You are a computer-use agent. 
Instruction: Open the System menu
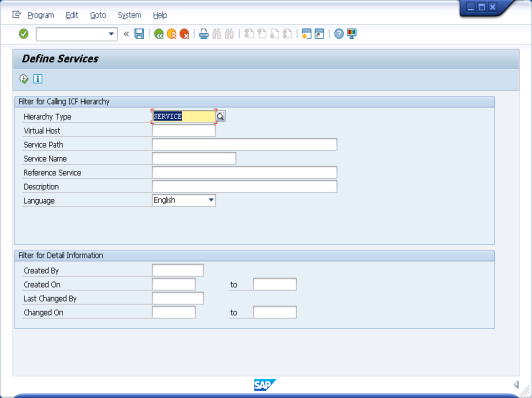tap(129, 15)
